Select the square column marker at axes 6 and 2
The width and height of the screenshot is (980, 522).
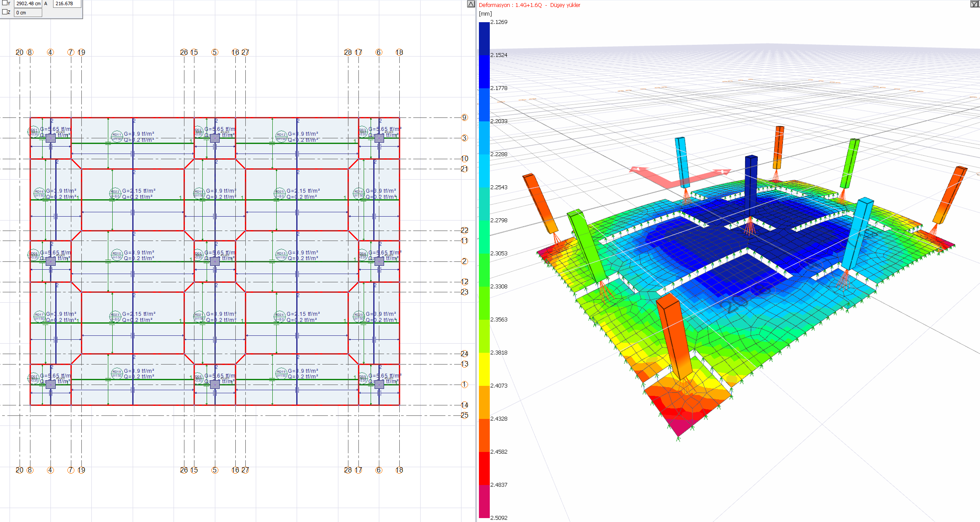click(x=379, y=261)
